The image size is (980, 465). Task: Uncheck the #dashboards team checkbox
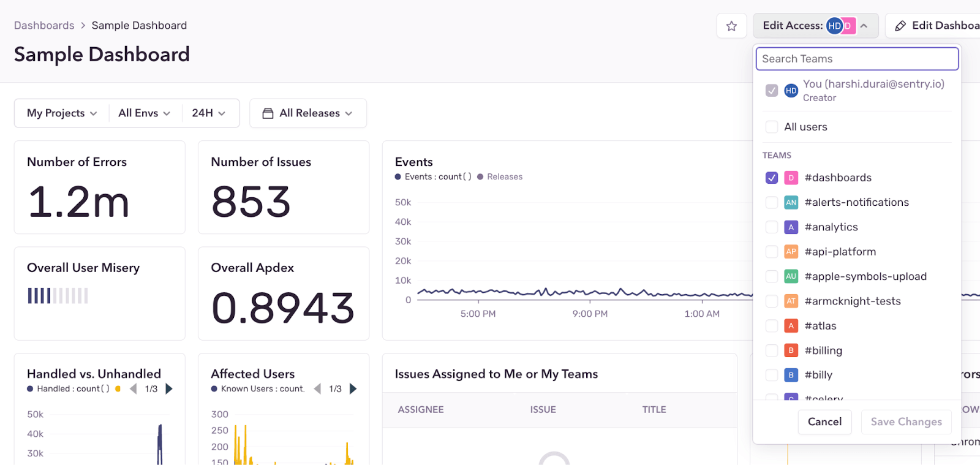coord(772,178)
